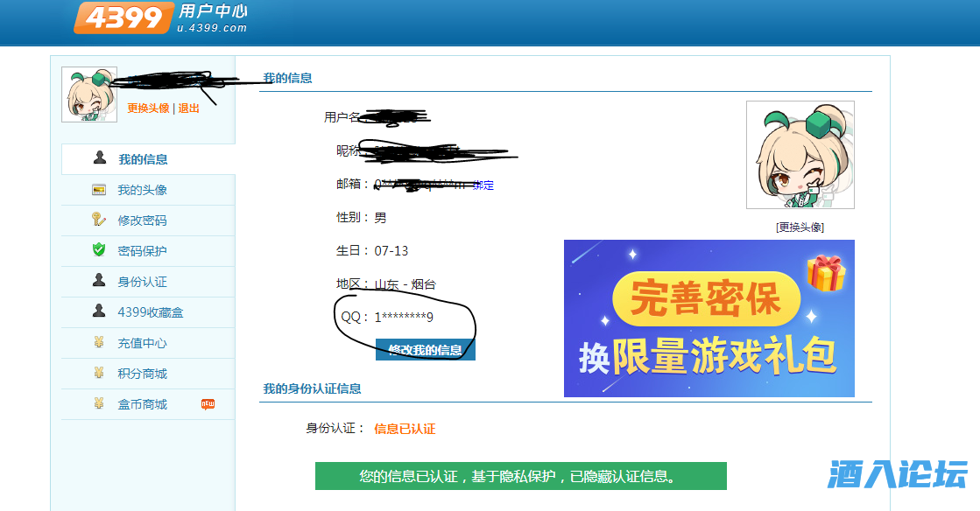
Task: Click the [更换头像] link below the avatar
Action: 800,227
